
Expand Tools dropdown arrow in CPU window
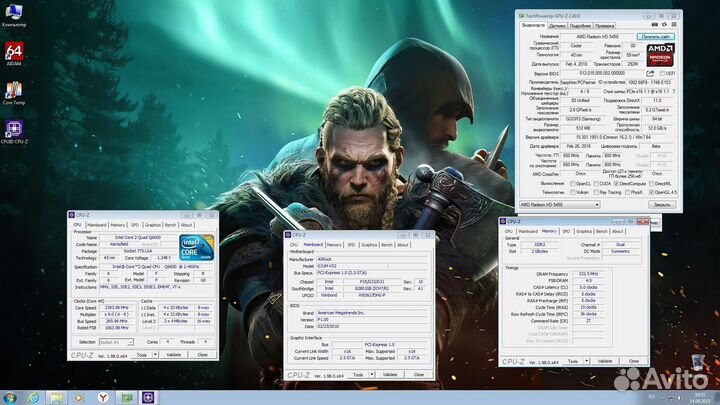155,355
